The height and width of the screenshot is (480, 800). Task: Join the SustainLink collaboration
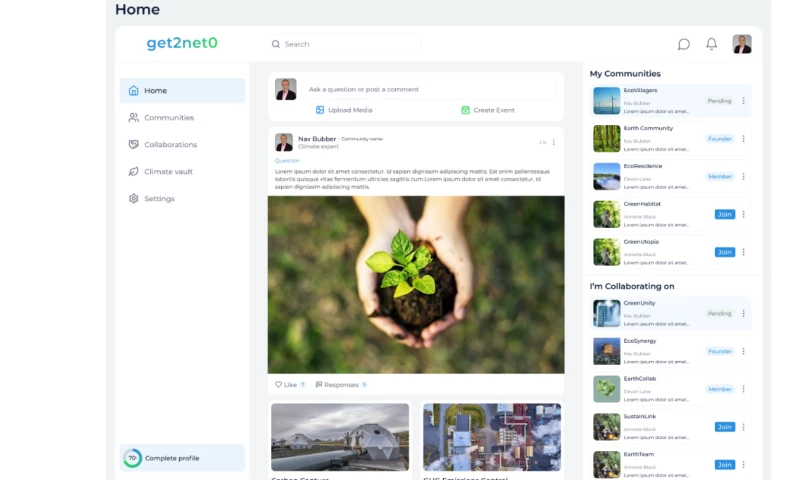coord(724,427)
